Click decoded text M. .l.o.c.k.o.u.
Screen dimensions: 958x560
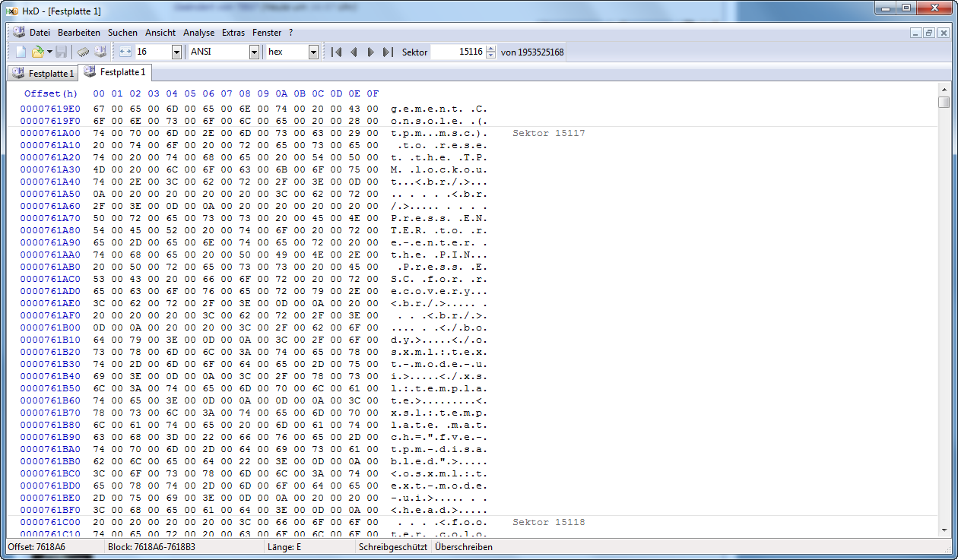coord(439,169)
